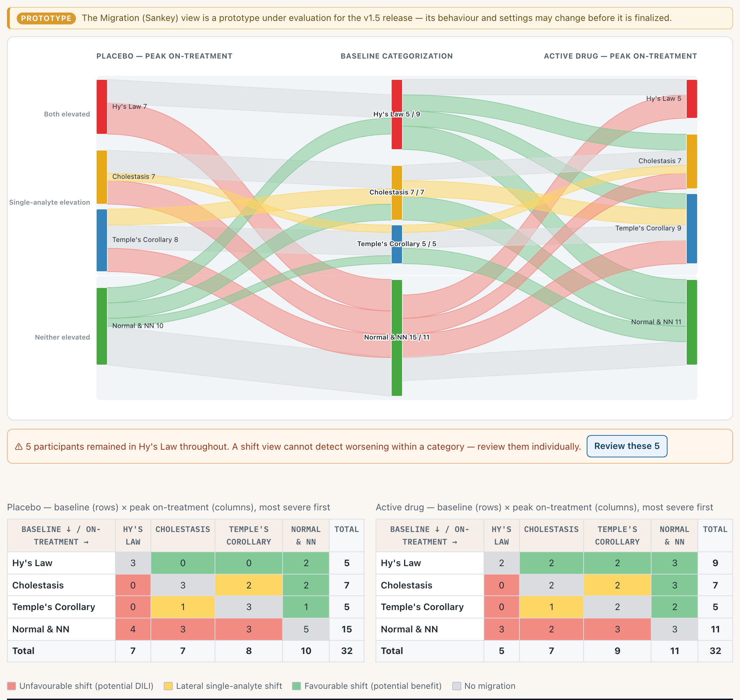Select the green placebo Normal & NN node
The height and width of the screenshot is (700, 740).
(x=102, y=326)
